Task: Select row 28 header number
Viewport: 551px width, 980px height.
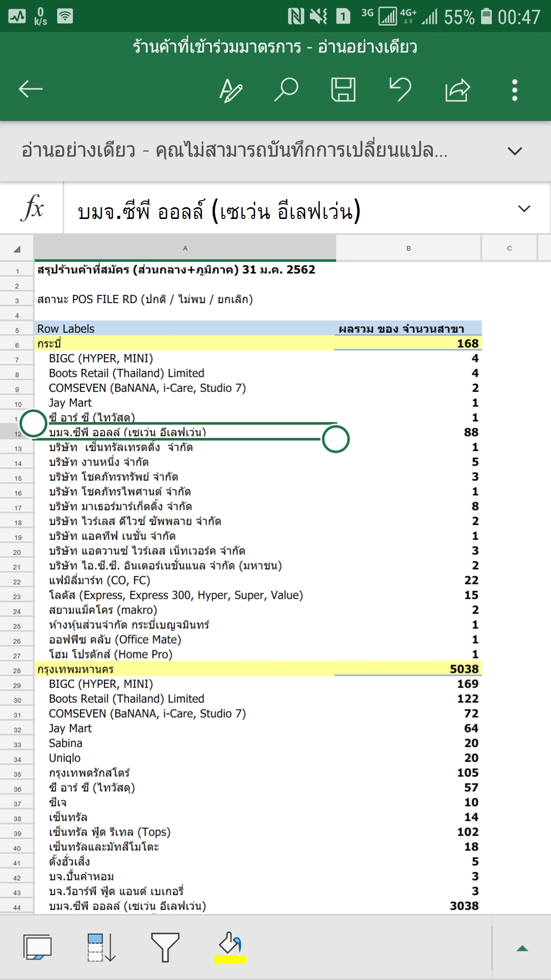Action: point(17,670)
